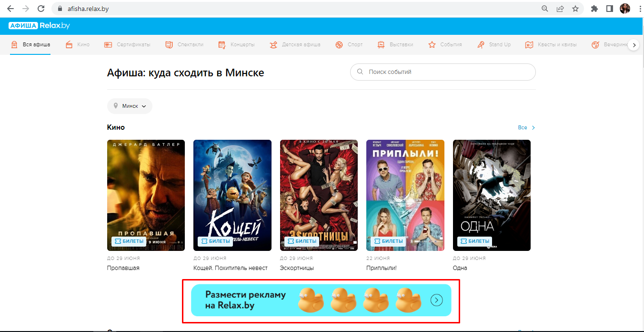Bookmark page with star icon
This screenshot has height=332, width=644.
pos(575,9)
